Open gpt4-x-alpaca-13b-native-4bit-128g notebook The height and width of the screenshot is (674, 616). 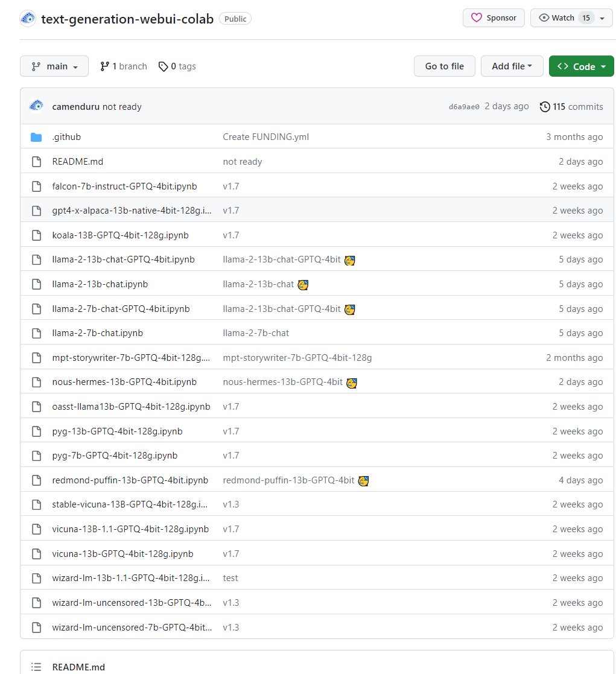[x=132, y=211]
